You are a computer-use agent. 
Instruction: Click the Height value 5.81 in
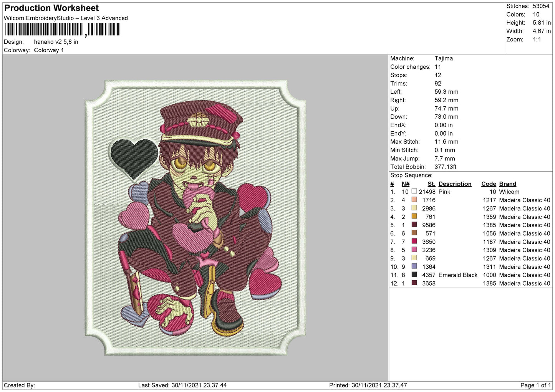click(542, 23)
